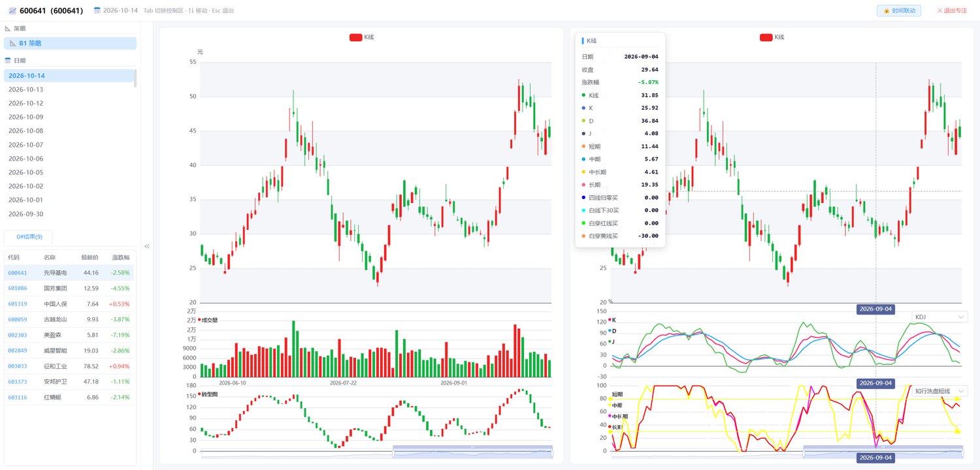Open stock code 002303 link
The width and height of the screenshot is (980, 470).
pyautogui.click(x=18, y=335)
